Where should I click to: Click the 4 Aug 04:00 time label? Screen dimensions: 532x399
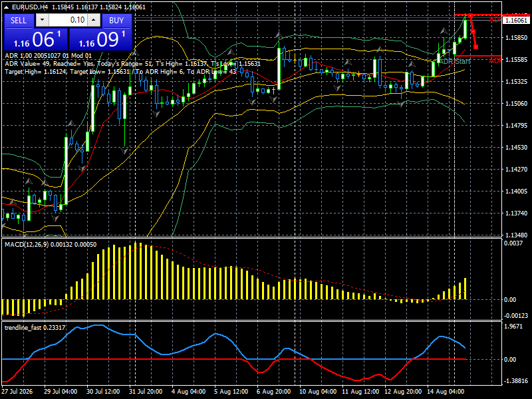coord(188,392)
